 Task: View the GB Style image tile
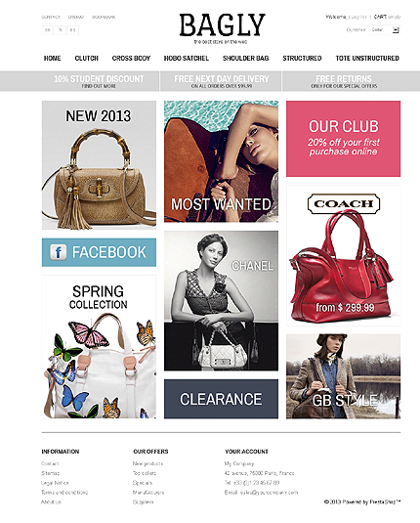pyautogui.click(x=344, y=376)
